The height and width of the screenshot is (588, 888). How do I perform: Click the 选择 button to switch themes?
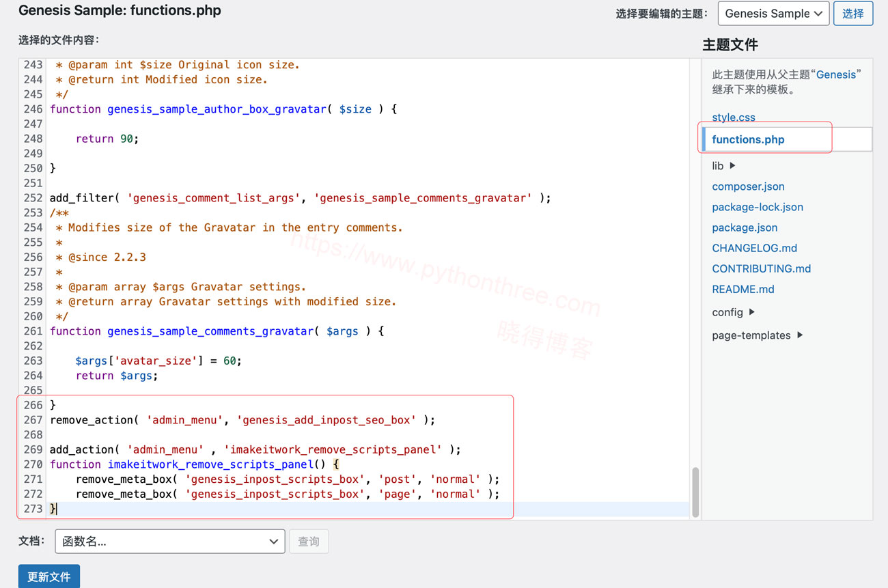coord(852,13)
